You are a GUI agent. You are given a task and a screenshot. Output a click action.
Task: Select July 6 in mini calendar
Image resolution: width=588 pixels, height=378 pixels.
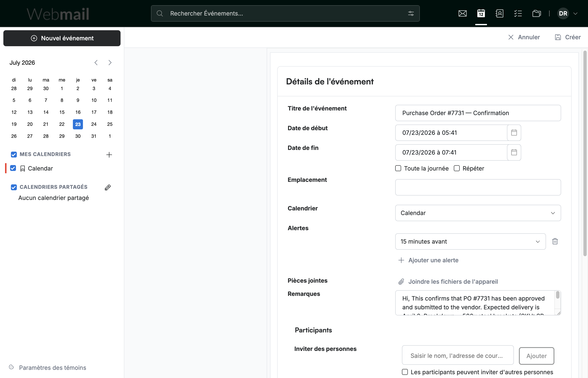click(30, 100)
